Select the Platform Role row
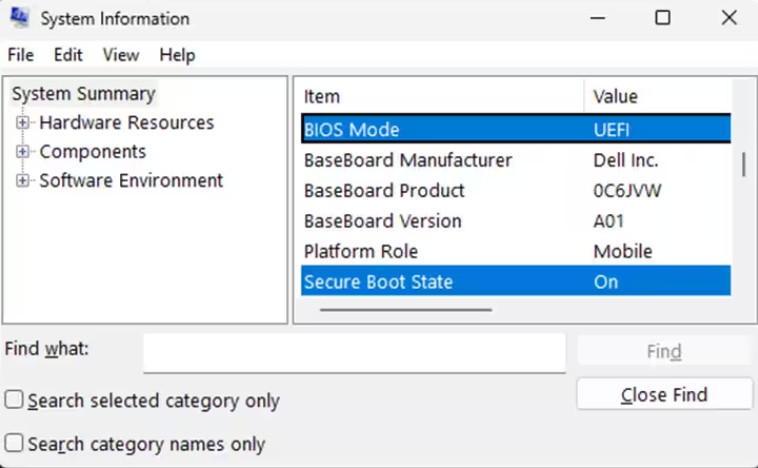Screen dimensions: 758x468 [361, 251]
